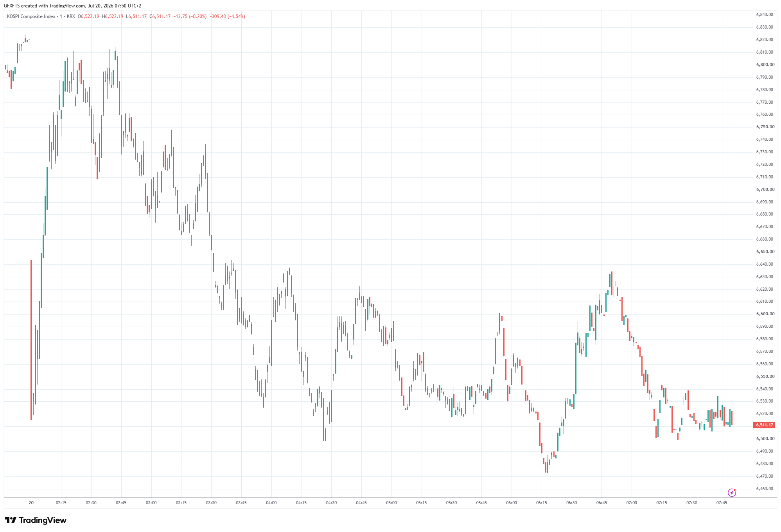The height and width of the screenshot is (532, 781).
Task: Click the 6,820.00 price axis label
Action: pyautogui.click(x=765, y=40)
